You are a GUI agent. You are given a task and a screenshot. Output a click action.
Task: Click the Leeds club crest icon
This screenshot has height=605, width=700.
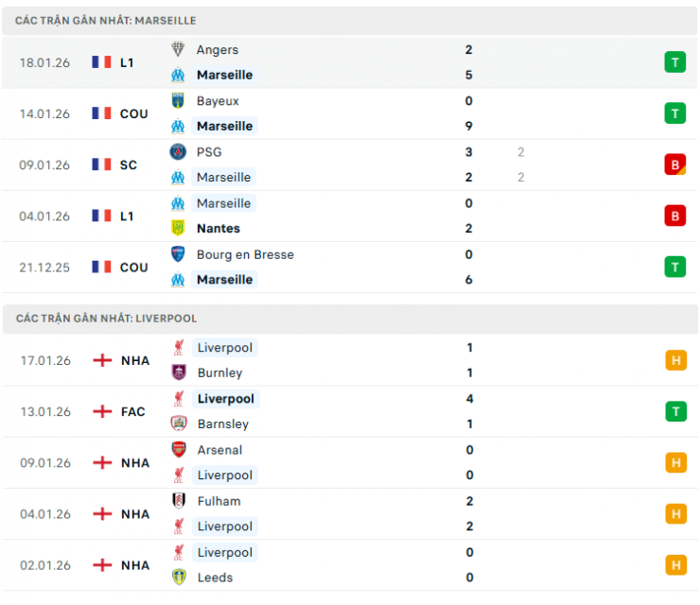[179, 577]
